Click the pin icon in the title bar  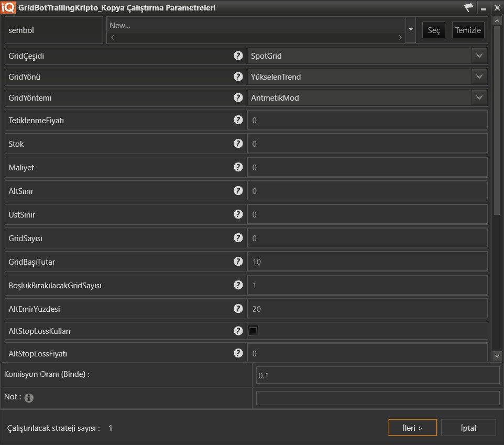pos(469,7)
